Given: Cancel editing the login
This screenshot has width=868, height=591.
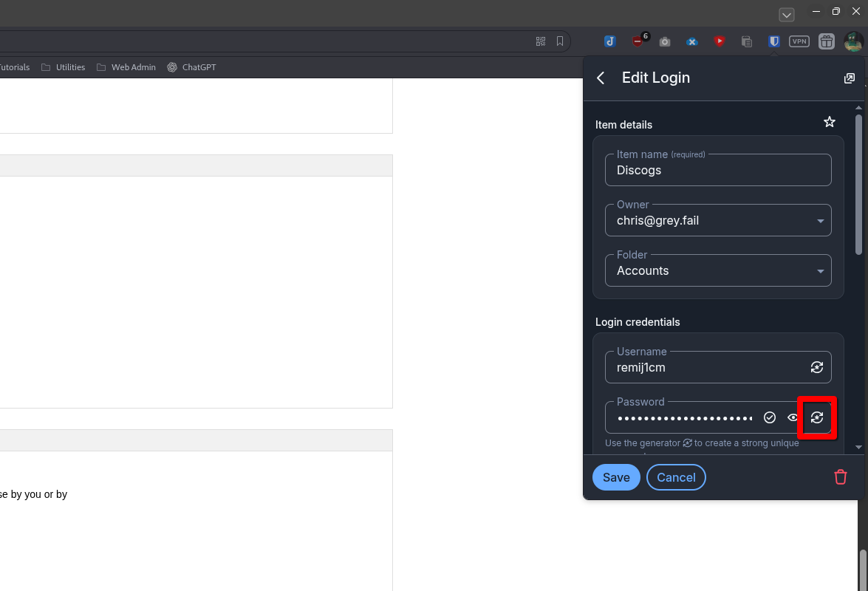Looking at the screenshot, I should pos(676,476).
